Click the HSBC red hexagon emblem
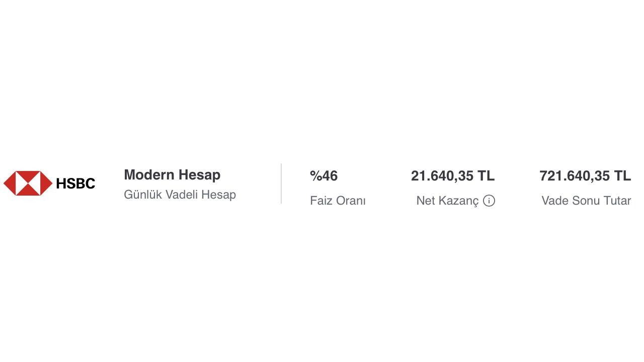The width and height of the screenshot is (644, 362). pos(28,183)
